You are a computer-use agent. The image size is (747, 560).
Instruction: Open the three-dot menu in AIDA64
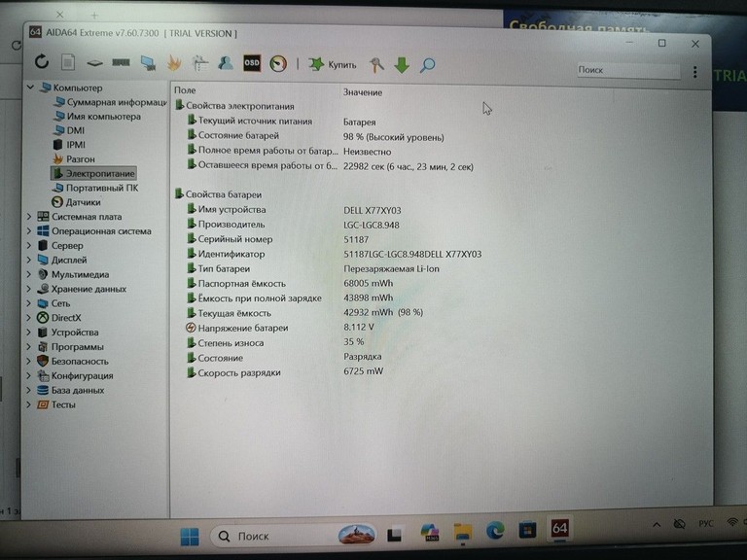pyautogui.click(x=695, y=72)
